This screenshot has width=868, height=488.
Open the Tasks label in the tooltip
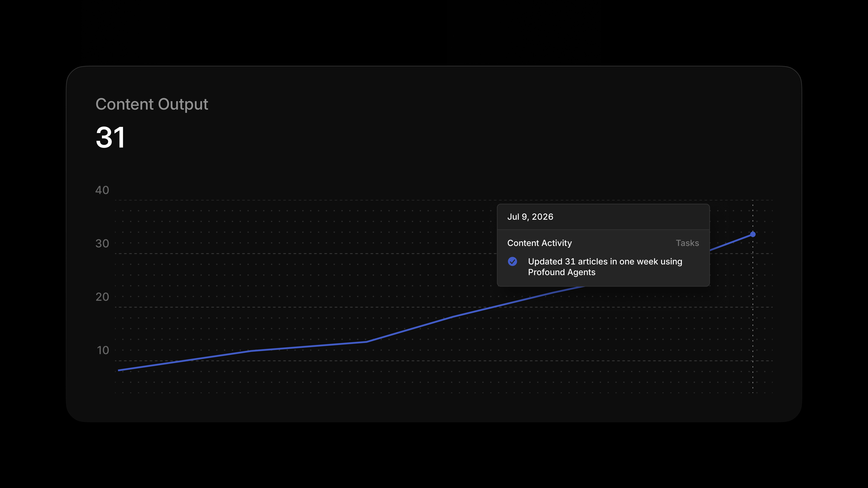tap(687, 243)
